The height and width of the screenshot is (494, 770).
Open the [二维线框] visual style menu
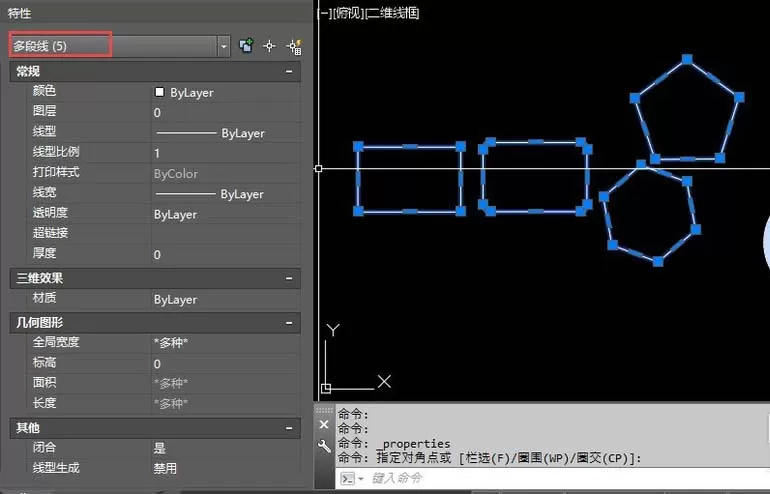click(392, 13)
